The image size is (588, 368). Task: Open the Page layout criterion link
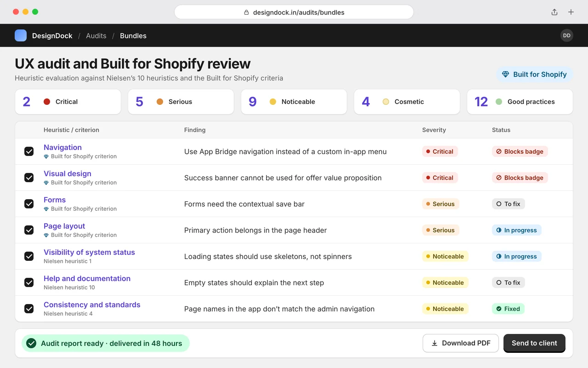pos(64,226)
